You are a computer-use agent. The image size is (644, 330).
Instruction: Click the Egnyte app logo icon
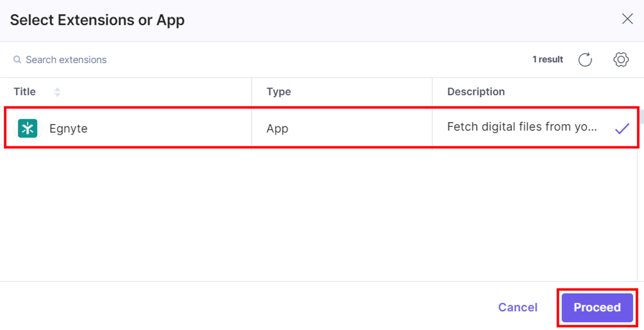[x=28, y=128]
